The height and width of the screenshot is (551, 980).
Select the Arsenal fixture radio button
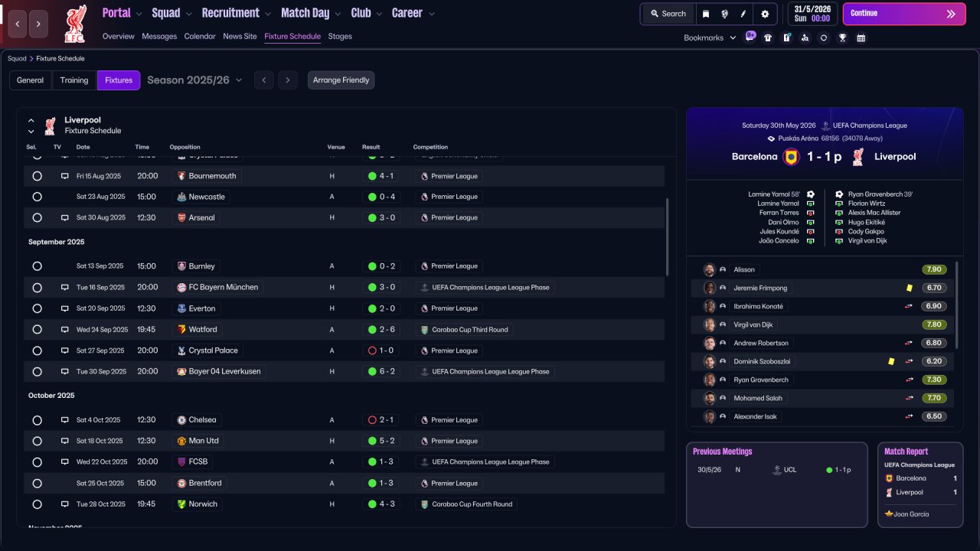point(37,217)
